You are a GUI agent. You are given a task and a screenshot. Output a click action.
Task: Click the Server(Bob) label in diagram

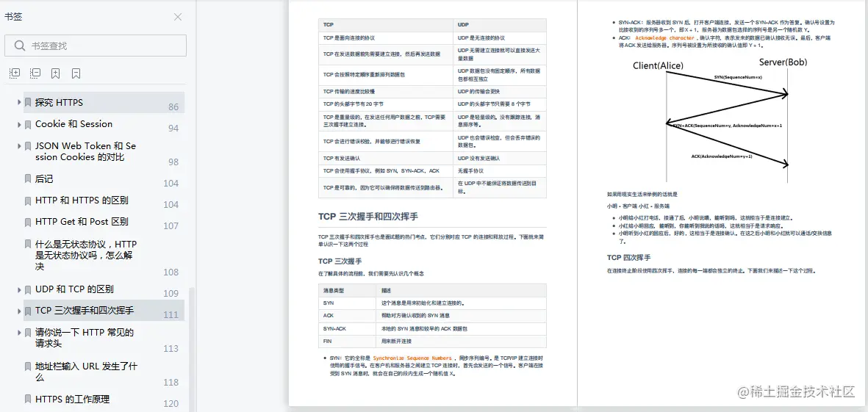tap(783, 62)
